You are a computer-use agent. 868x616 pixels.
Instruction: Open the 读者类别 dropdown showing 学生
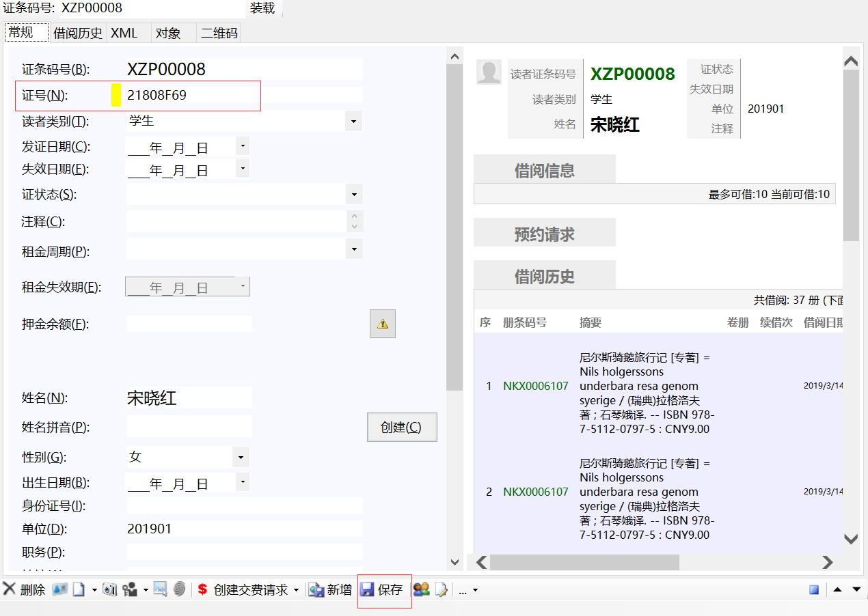click(353, 122)
